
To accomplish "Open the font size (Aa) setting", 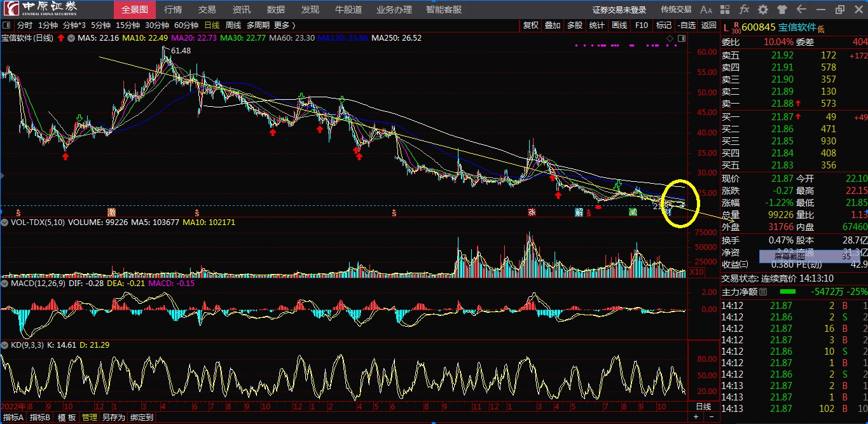I will point(706,10).
